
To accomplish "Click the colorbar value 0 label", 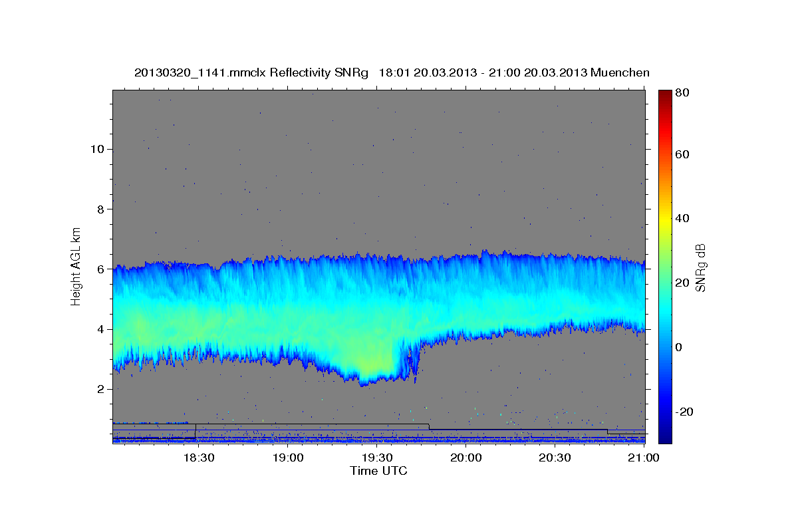I will tap(679, 347).
